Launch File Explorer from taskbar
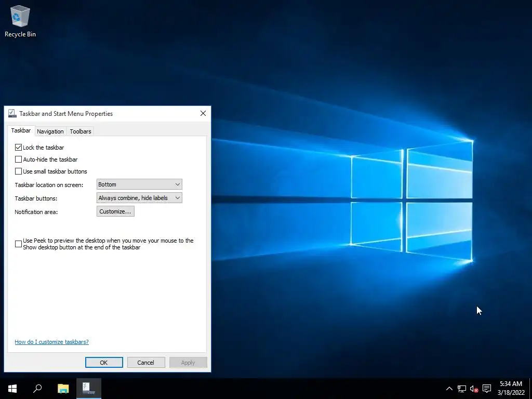Screen dimensions: 532x399 pos(63,389)
